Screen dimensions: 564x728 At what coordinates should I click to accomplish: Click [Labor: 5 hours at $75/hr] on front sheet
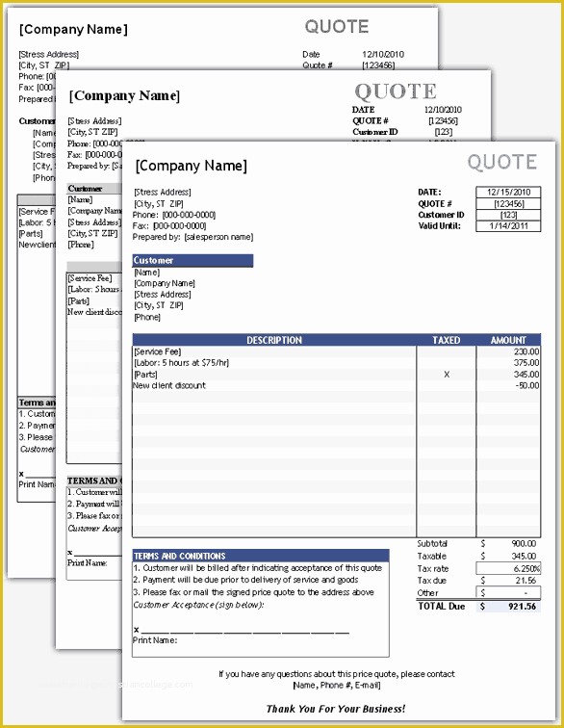(182, 363)
